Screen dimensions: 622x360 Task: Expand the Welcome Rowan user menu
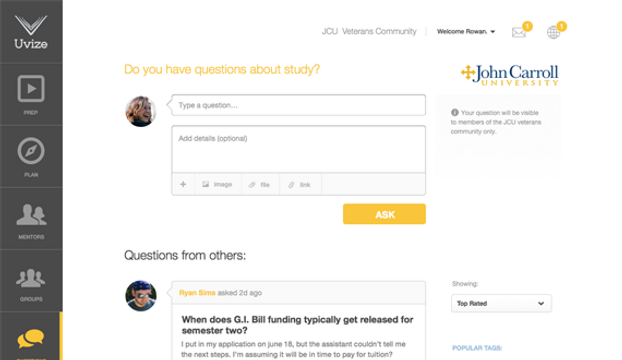click(x=466, y=31)
